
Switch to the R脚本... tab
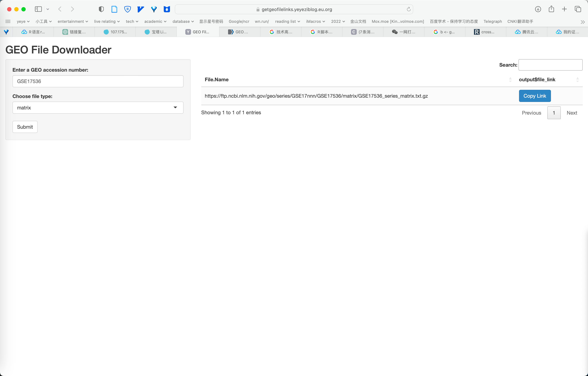(x=322, y=32)
